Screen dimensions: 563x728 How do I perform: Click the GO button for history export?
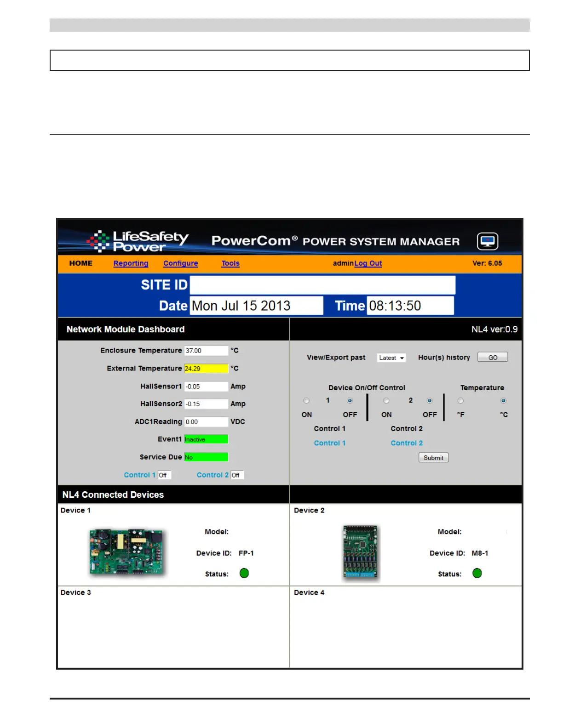coord(493,357)
